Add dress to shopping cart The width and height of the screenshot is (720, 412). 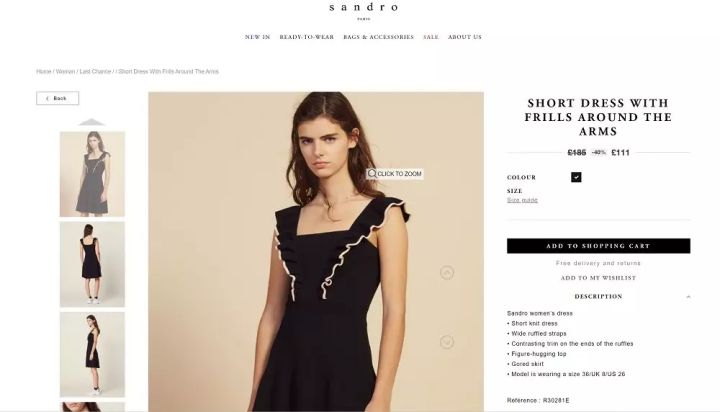tap(598, 246)
